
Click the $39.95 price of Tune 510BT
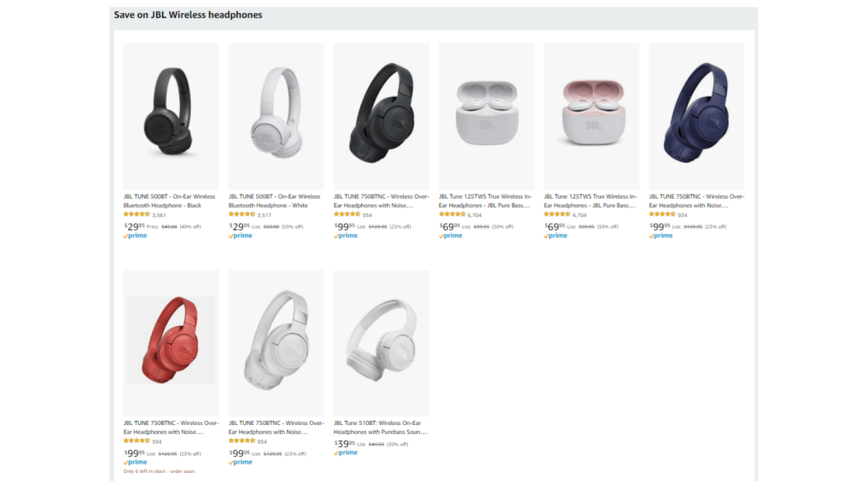pos(344,444)
